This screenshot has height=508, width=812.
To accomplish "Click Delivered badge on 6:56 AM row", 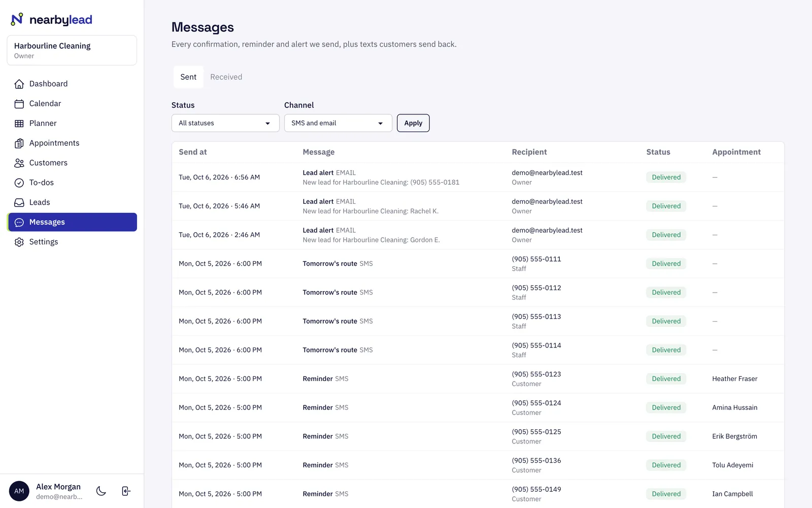I will coord(666,177).
